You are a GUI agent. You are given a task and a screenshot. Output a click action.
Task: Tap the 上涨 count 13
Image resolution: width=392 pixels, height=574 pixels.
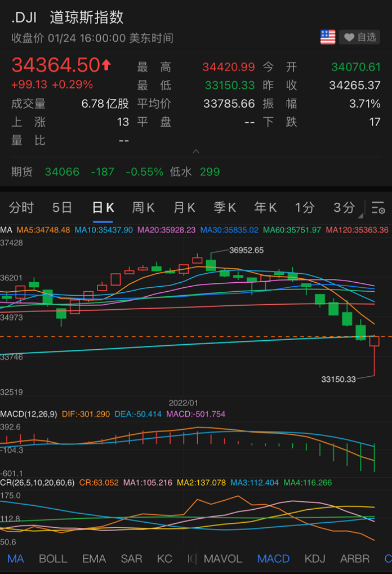coord(123,122)
